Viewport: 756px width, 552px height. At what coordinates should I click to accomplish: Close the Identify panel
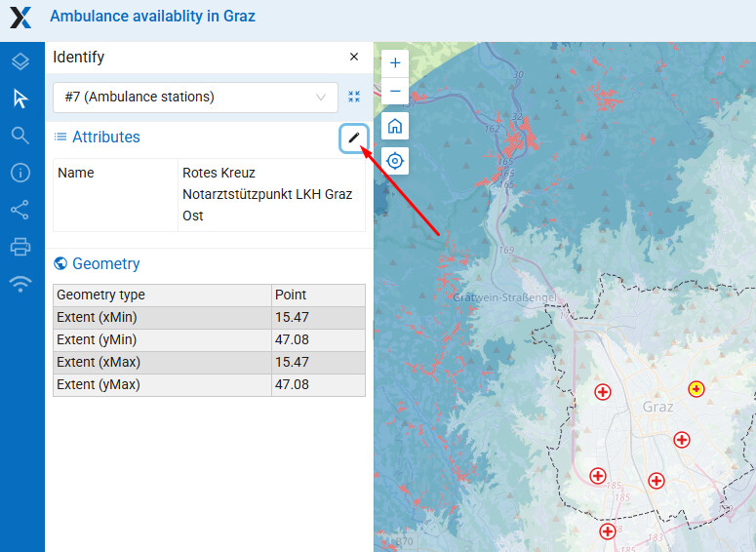click(x=354, y=58)
